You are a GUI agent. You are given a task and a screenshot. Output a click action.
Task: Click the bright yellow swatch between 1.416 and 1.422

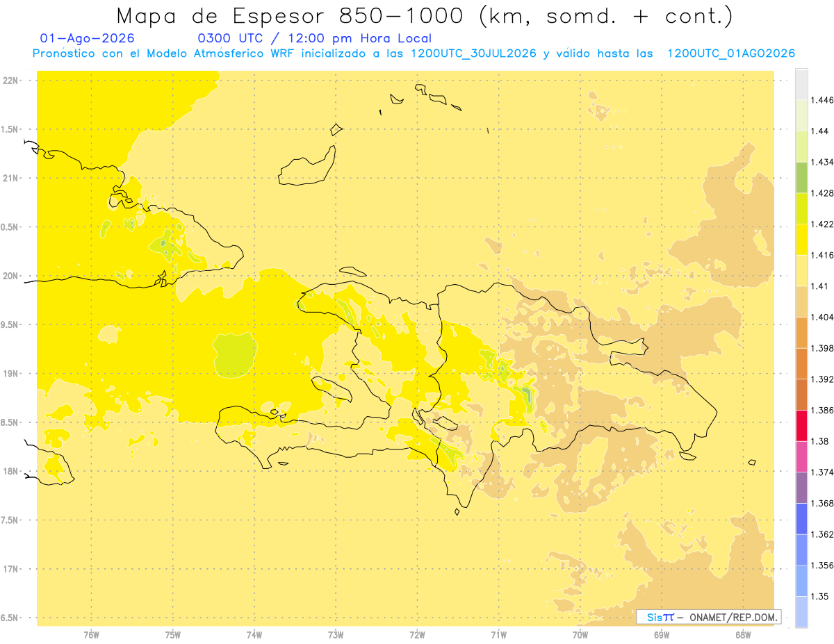coord(801,239)
